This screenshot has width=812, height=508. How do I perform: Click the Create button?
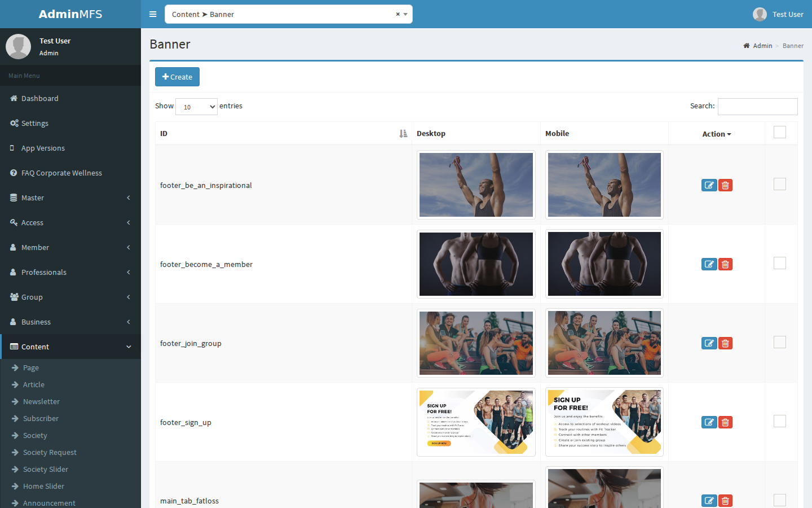[177, 77]
